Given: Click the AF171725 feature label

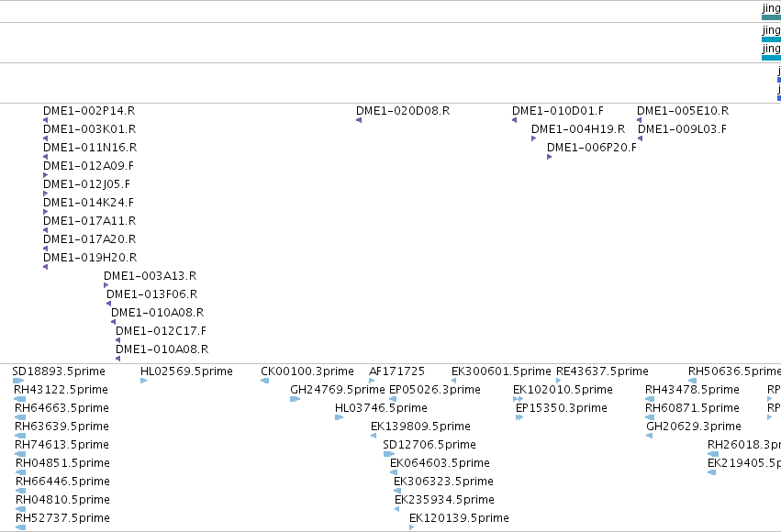Looking at the screenshot, I should tap(397, 371).
